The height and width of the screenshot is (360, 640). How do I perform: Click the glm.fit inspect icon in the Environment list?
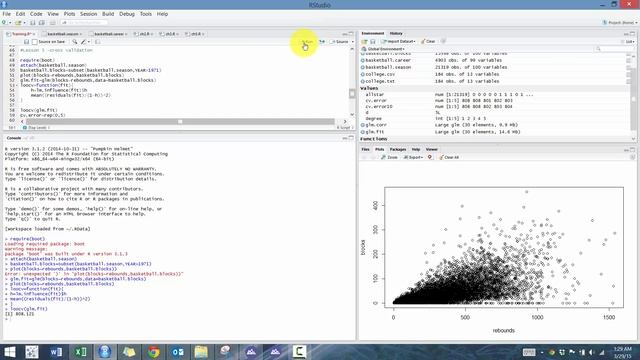click(x=363, y=132)
